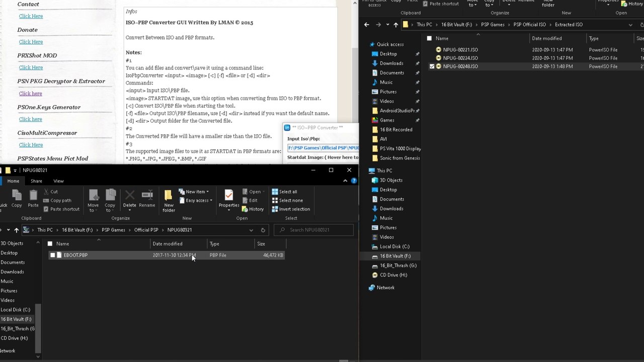Toggle the EBOOT.PBP file checkbox
The width and height of the screenshot is (644, 362).
click(x=52, y=255)
